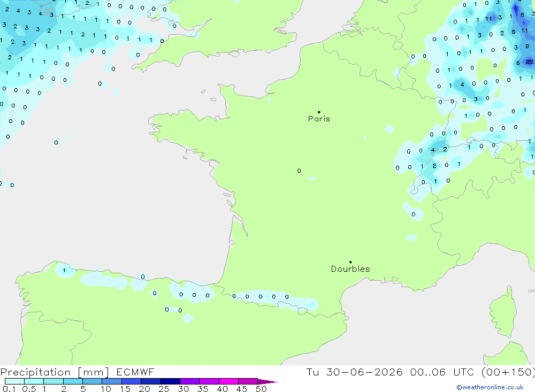The width and height of the screenshot is (535, 392).
Task: Click the Paris location dot marker
Action: pos(319,112)
